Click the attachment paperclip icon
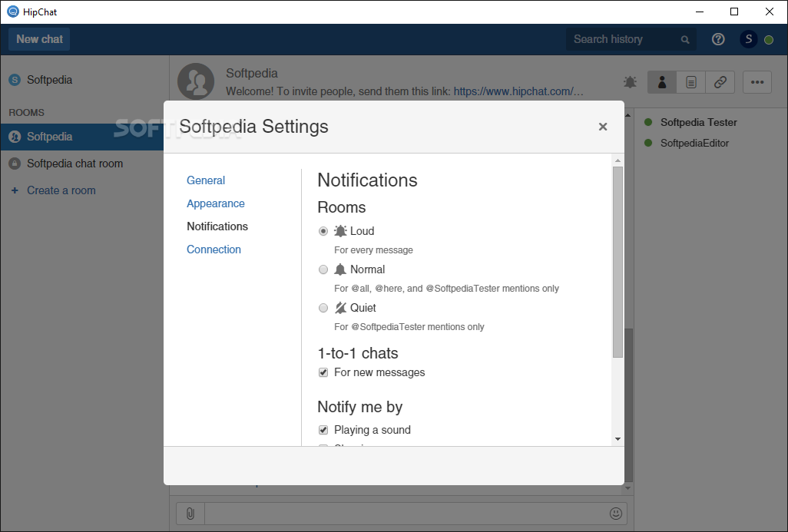 pyautogui.click(x=190, y=514)
